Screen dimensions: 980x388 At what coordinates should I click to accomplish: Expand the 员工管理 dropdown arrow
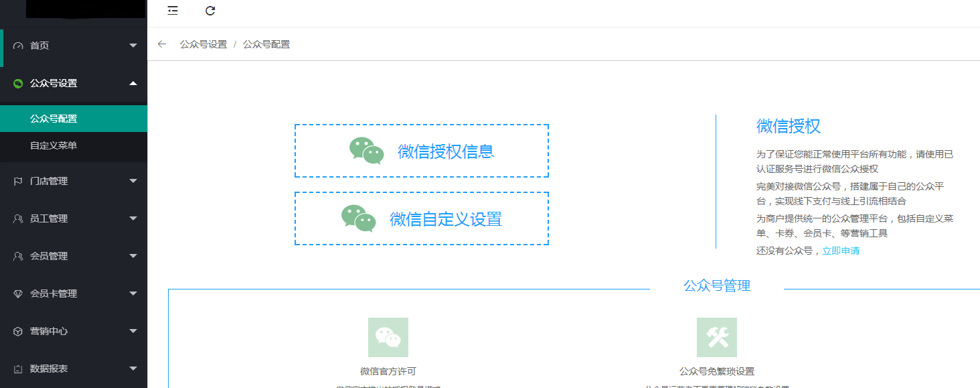(133, 218)
